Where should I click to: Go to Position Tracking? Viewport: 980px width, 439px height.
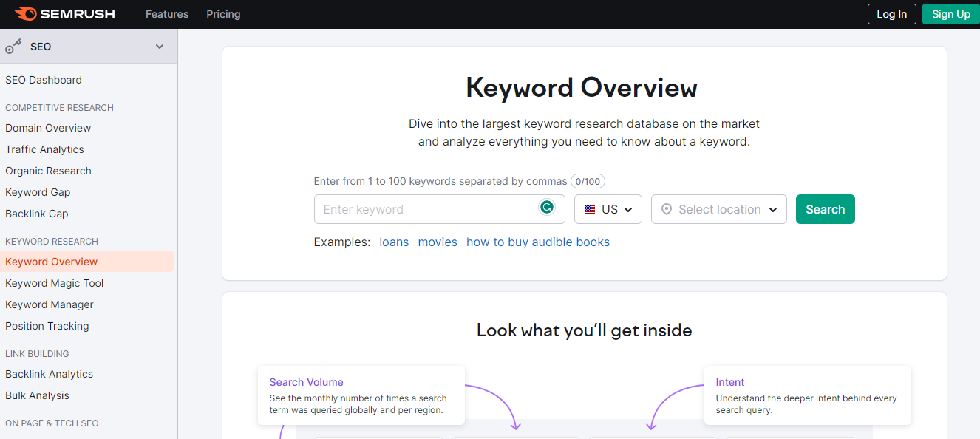tap(47, 326)
